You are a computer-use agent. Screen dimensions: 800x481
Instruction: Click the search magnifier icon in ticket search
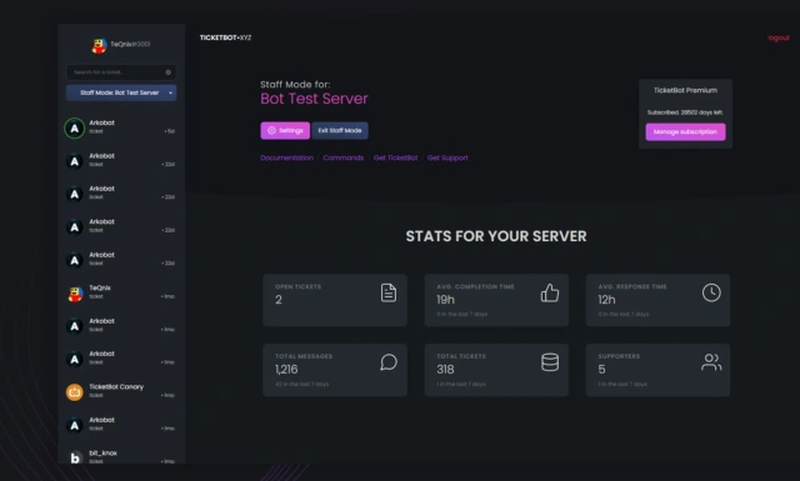coord(168,72)
